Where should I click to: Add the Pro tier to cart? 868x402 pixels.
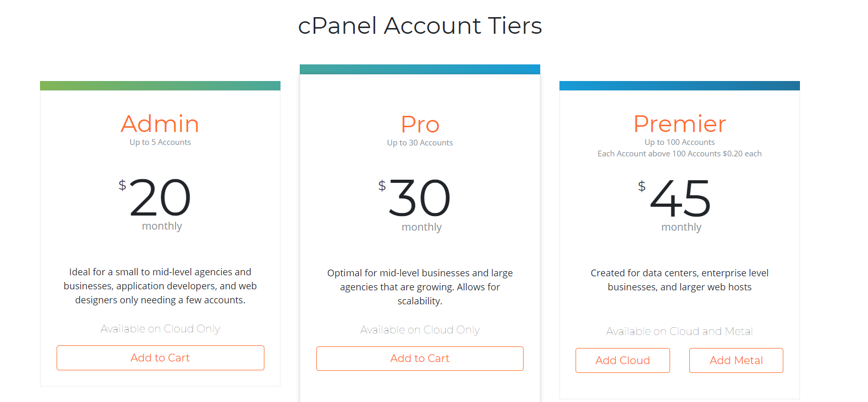coord(420,358)
